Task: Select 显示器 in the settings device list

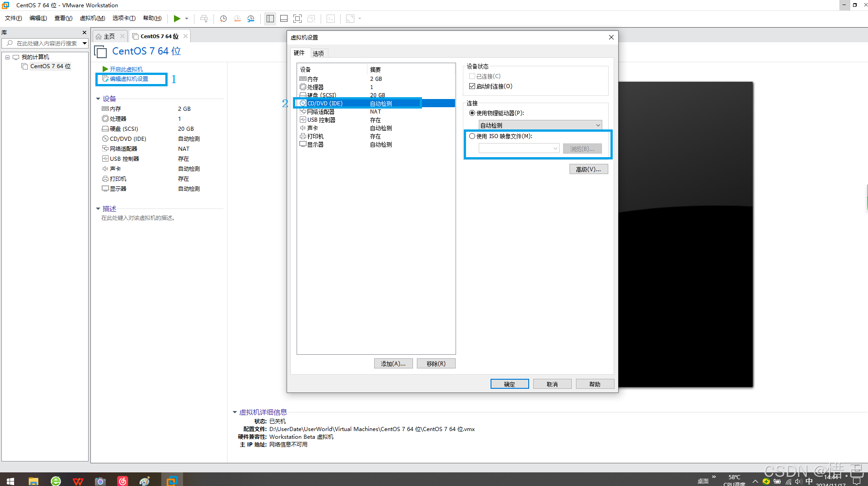Action: pyautogui.click(x=376, y=144)
